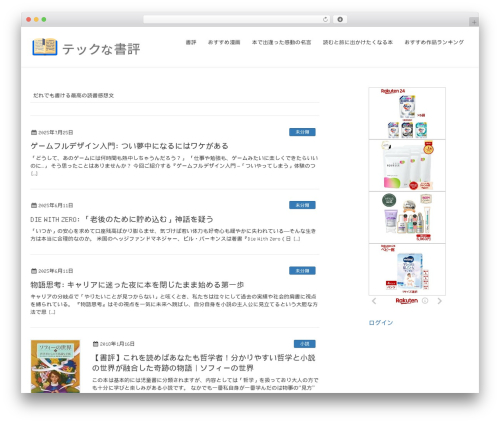This screenshot has height=423, width=500.
Task: Open 読むと旅に出かけたくなる本 menu item
Action: 358,42
